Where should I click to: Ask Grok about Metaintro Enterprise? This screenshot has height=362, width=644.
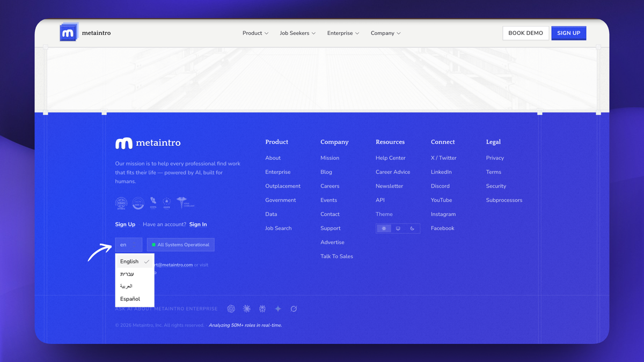tap(294, 309)
